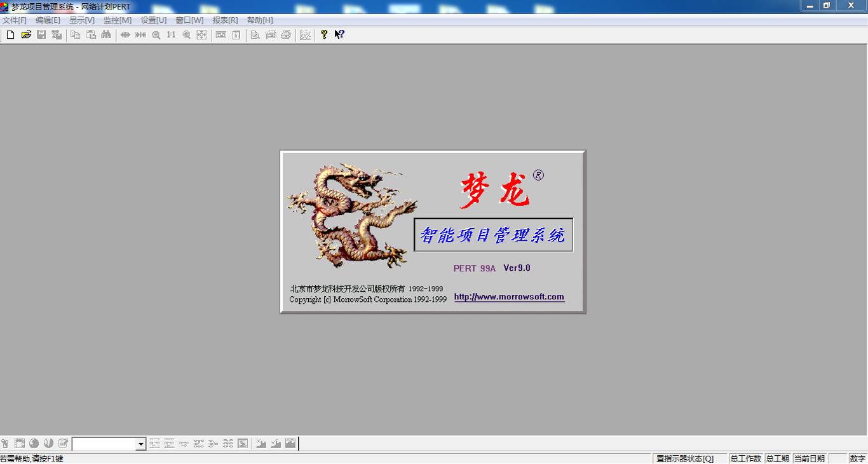
Task: Click the 智能项目管理系统 title box
Action: point(493,235)
